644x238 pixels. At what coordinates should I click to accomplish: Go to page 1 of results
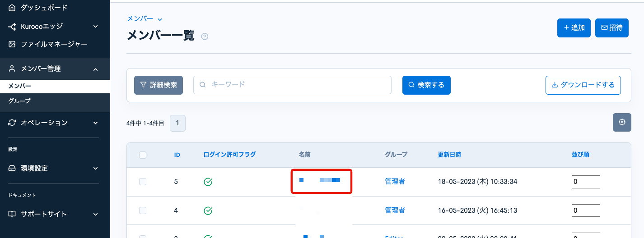point(177,123)
